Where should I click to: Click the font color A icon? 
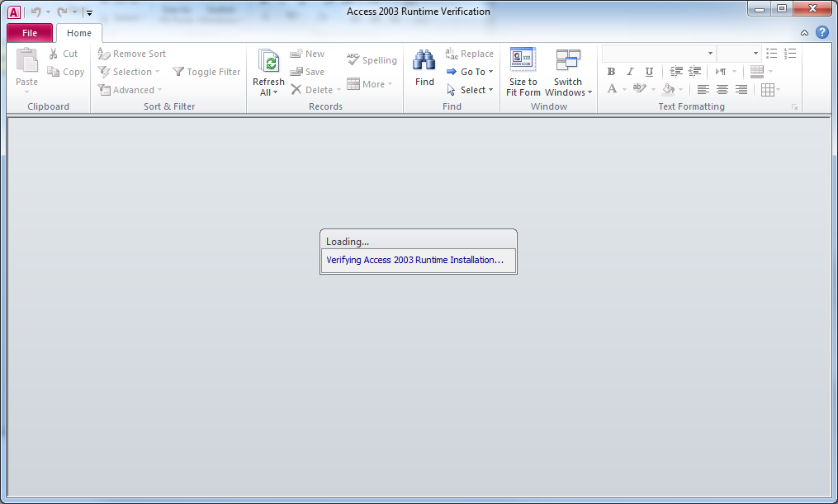click(612, 89)
